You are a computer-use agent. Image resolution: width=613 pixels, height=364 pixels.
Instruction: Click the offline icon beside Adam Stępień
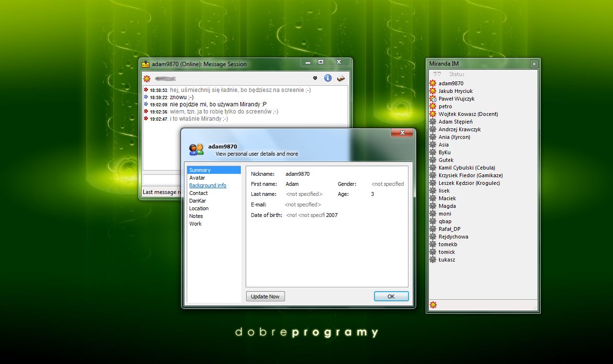tap(433, 122)
